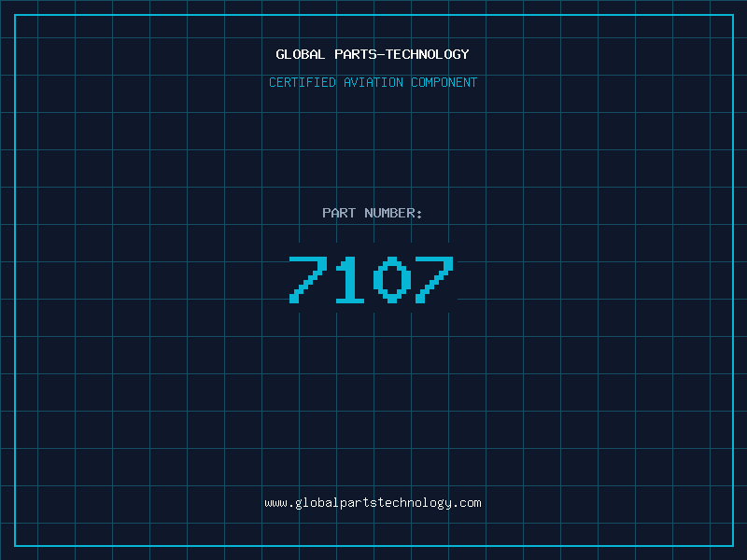The image size is (747, 560).
Task: Click the GLOBAL PARTS-TECHNOLOGY heading
Action: pos(373,54)
